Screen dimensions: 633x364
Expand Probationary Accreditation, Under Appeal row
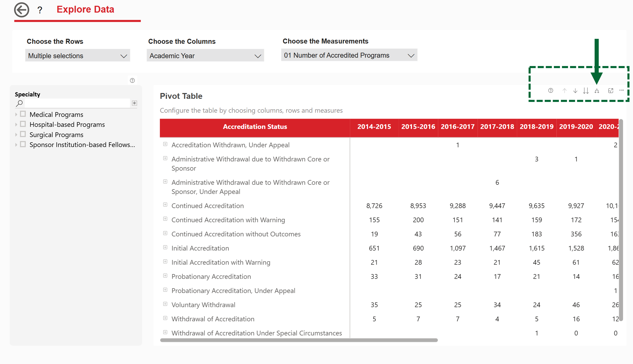click(x=165, y=290)
